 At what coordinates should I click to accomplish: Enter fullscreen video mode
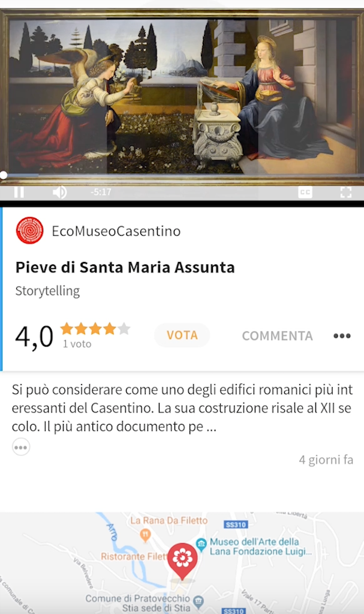coord(345,192)
